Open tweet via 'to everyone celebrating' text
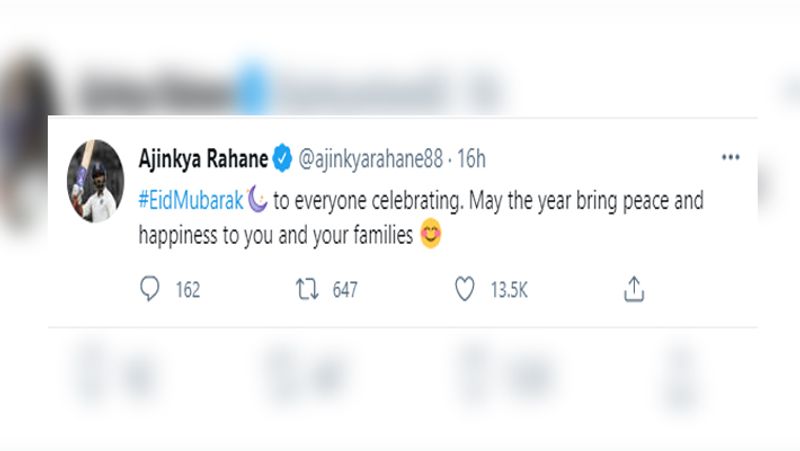This screenshot has height=451, width=800. tap(367, 201)
